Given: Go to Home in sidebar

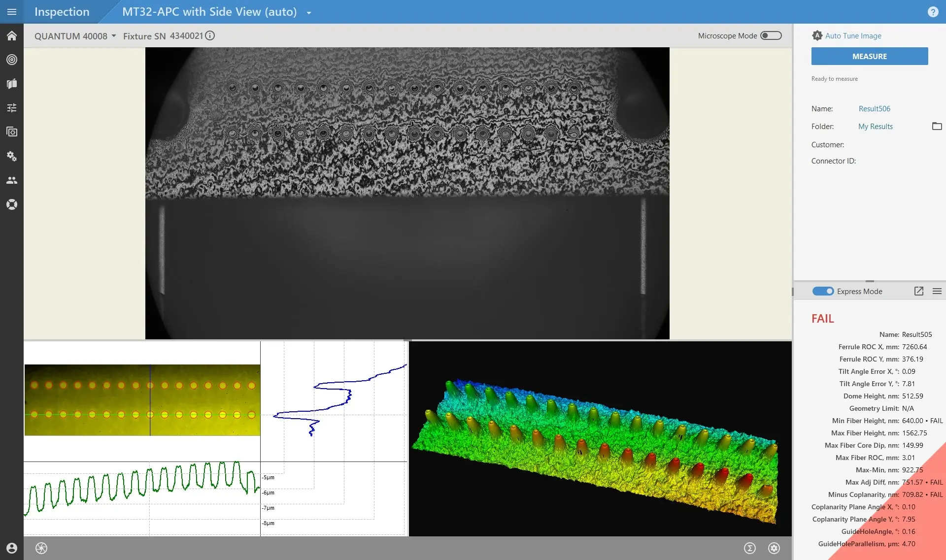Looking at the screenshot, I should click(x=12, y=36).
